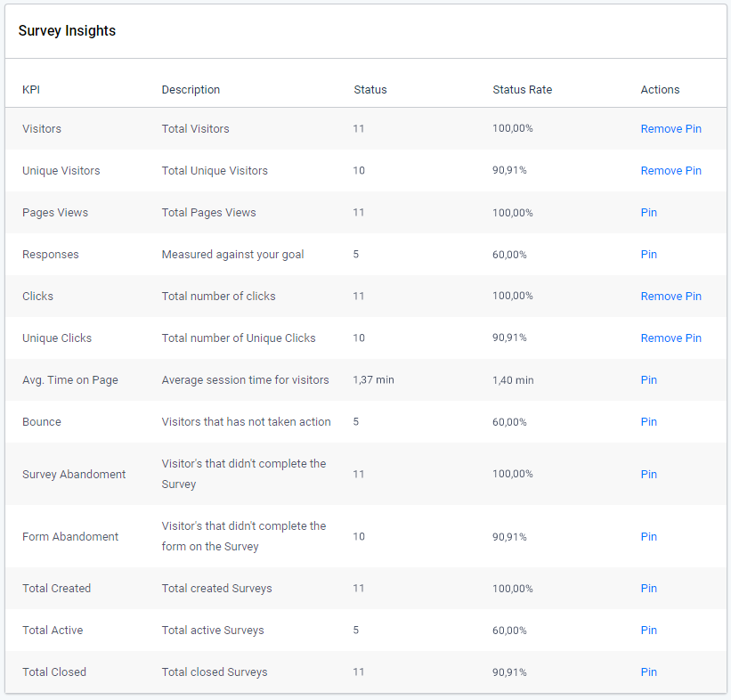
Task: Pin the Avg. Time on Page KPI
Action: coord(648,379)
